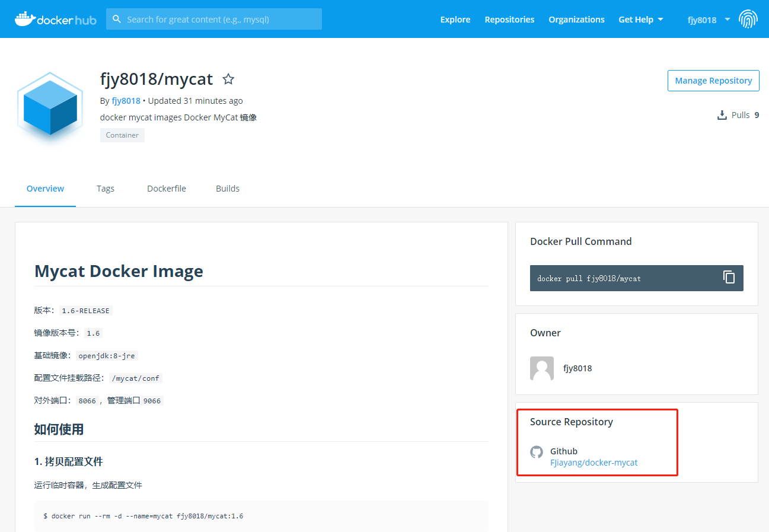Click the Manage Repository button
Image resolution: width=769 pixels, height=532 pixels.
(x=713, y=81)
